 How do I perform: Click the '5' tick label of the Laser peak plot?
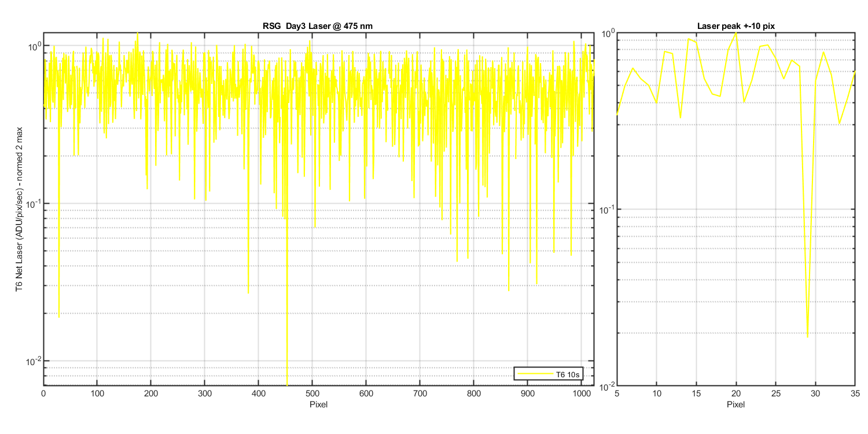(x=617, y=393)
